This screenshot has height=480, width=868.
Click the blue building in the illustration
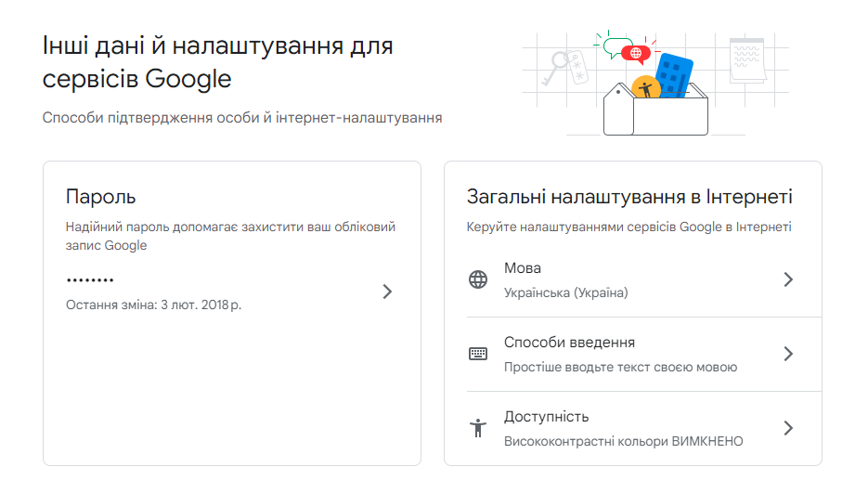pos(674,74)
